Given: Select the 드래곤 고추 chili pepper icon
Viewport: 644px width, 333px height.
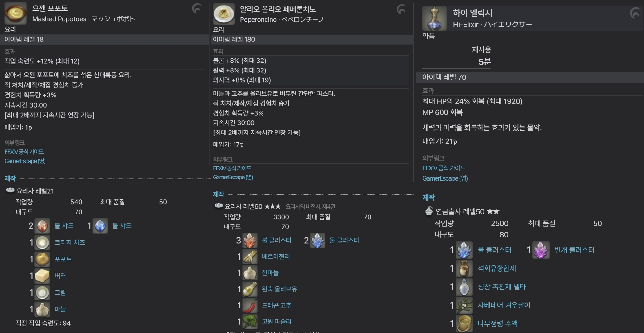Looking at the screenshot, I should pyautogui.click(x=250, y=305).
